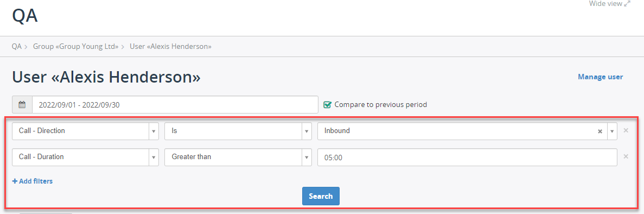Click the date range field 2022/09/01 - 2022/09/30
The image size is (644, 214).
tap(175, 104)
